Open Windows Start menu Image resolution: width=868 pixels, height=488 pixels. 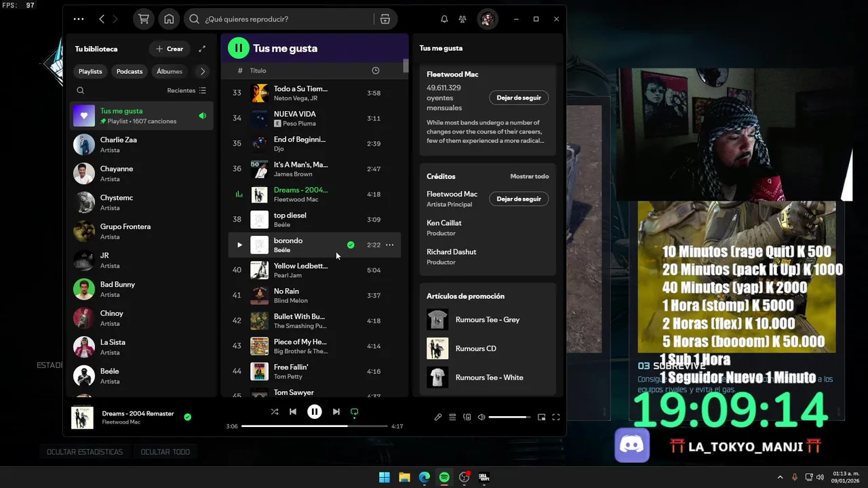pos(384,477)
